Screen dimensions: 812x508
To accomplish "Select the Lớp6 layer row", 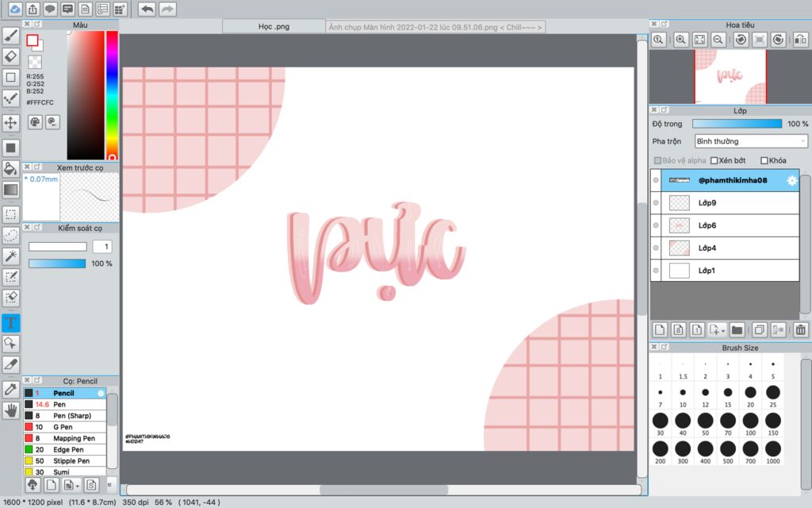I will tap(725, 225).
